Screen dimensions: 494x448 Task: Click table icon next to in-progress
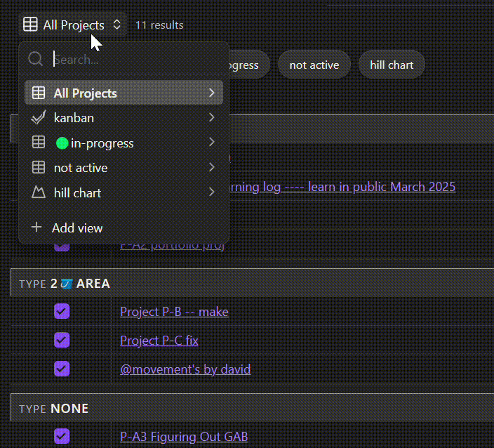[39, 142]
